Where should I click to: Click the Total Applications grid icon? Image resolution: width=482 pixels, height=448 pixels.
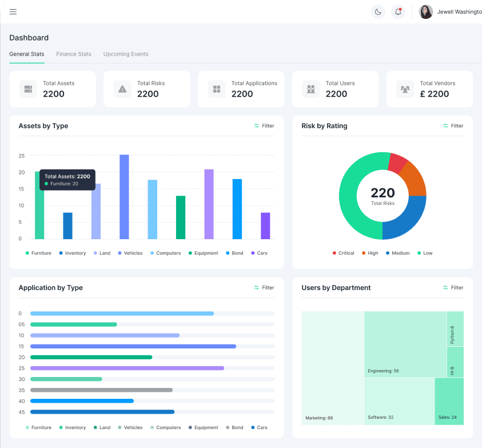pos(217,89)
